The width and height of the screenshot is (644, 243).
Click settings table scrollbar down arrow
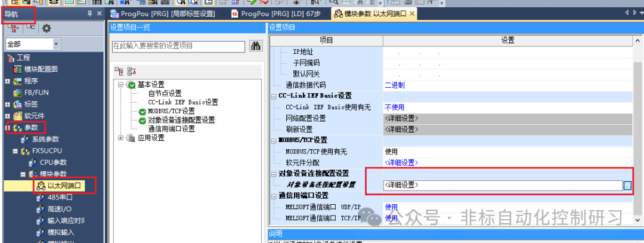637,220
